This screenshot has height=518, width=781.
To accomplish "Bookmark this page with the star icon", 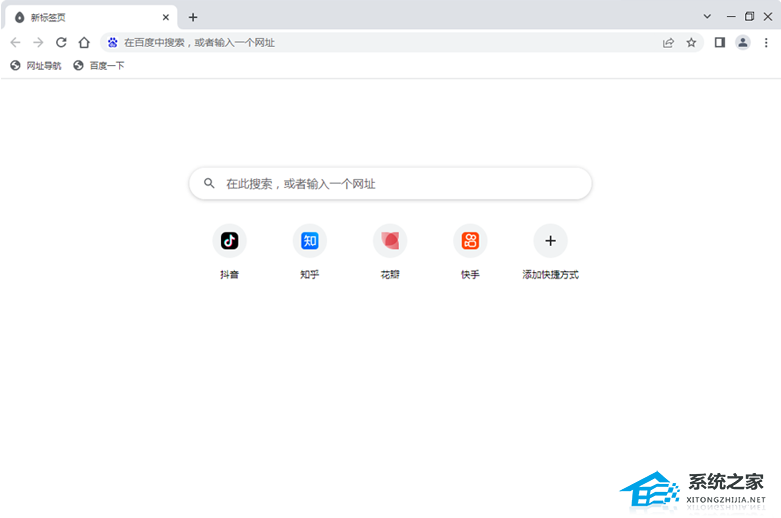I will coord(691,42).
